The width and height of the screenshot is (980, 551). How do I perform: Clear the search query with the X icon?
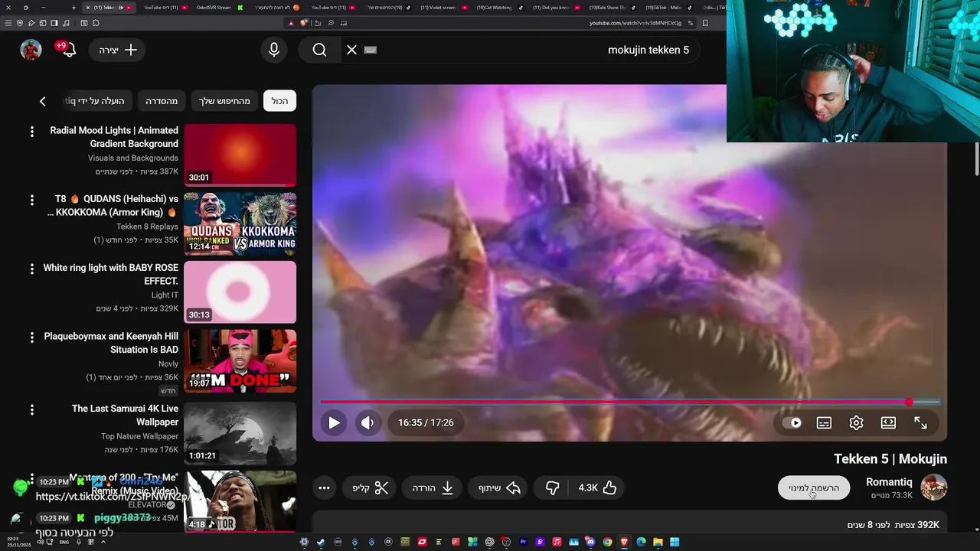click(x=351, y=50)
